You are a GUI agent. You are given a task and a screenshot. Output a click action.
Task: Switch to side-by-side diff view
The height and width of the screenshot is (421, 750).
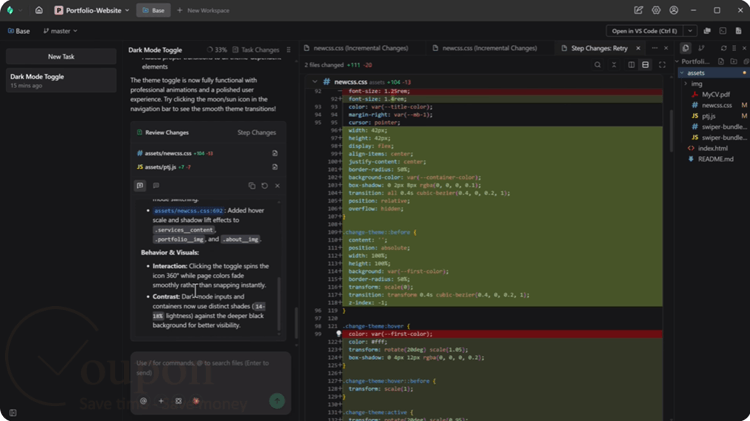point(631,65)
